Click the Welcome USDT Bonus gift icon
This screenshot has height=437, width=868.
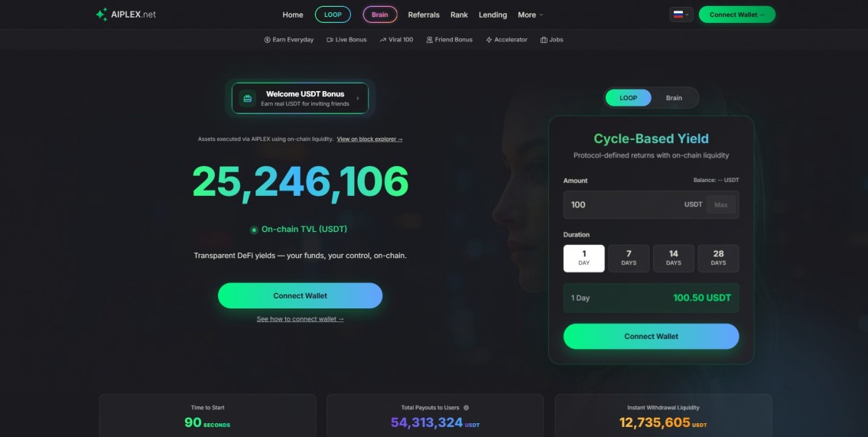tap(248, 98)
